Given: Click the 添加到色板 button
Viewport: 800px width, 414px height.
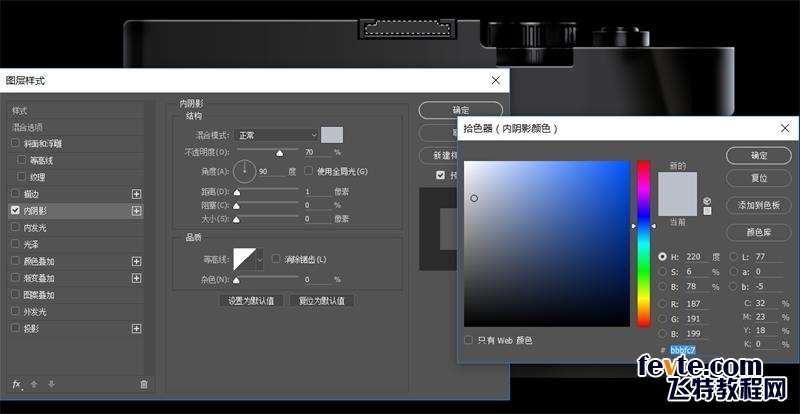Looking at the screenshot, I should [x=759, y=205].
